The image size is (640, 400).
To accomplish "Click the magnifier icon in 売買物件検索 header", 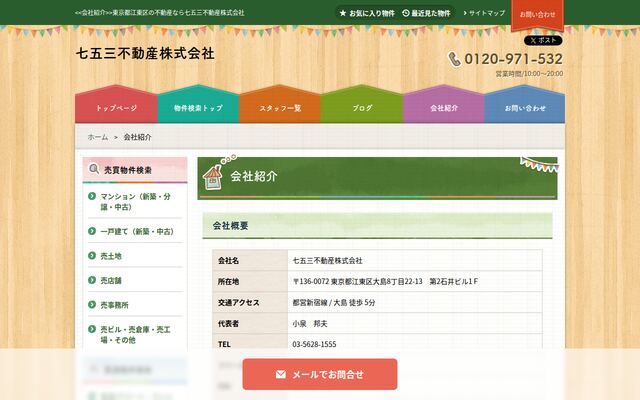I will [94, 169].
